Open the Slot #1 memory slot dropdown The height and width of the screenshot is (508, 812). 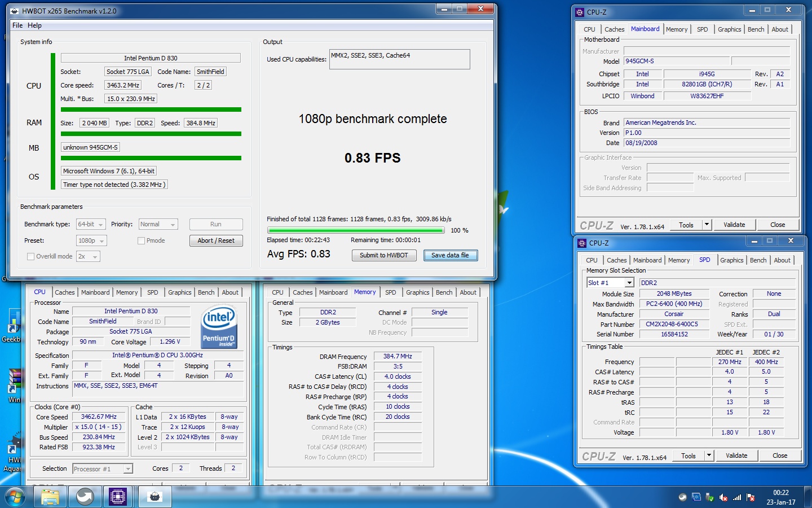point(611,283)
